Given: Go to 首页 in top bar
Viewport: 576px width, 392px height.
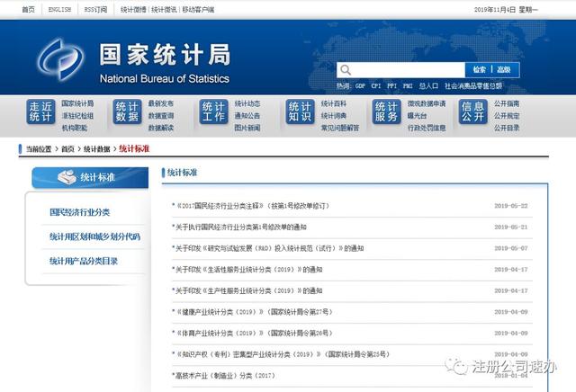Looking at the screenshot, I should point(28,10).
